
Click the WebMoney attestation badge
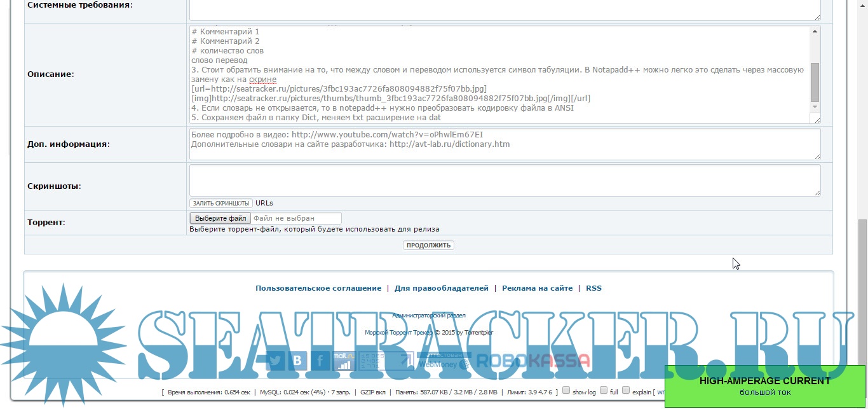pyautogui.click(x=444, y=361)
